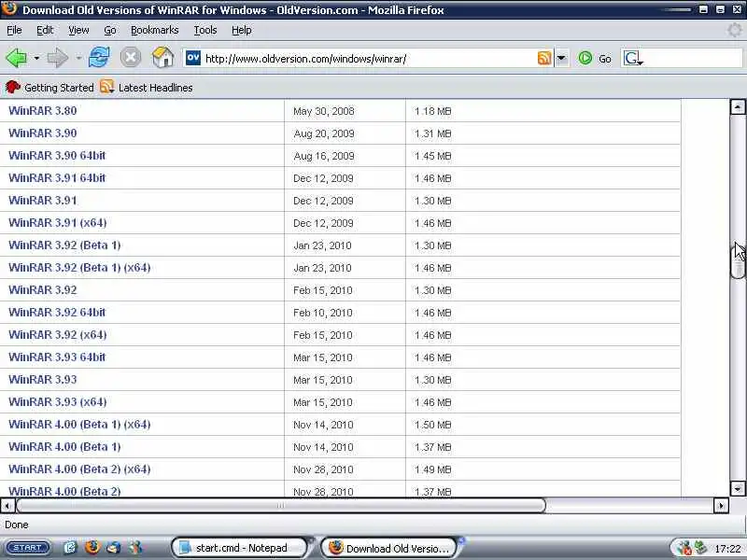Open the START menu button
Screen dimensions: 747x560
coord(28,548)
